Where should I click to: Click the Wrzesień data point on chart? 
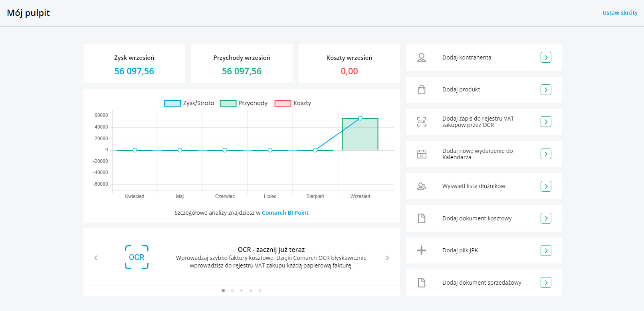tap(360, 118)
